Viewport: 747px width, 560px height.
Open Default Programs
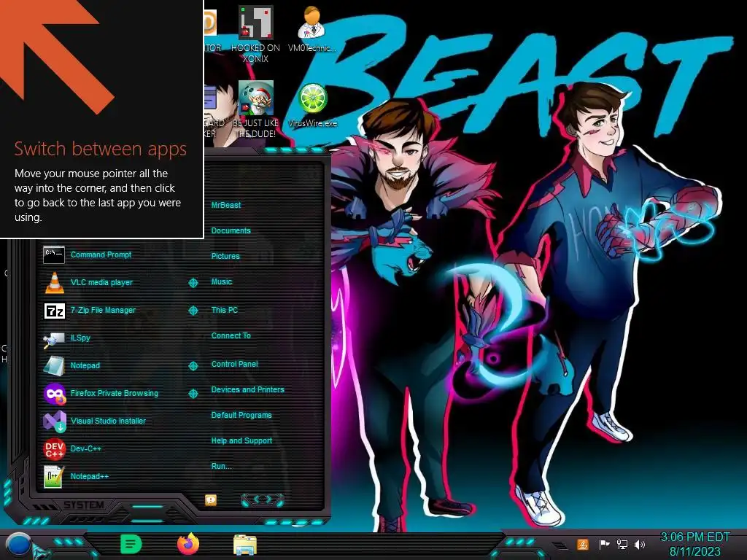(x=241, y=415)
